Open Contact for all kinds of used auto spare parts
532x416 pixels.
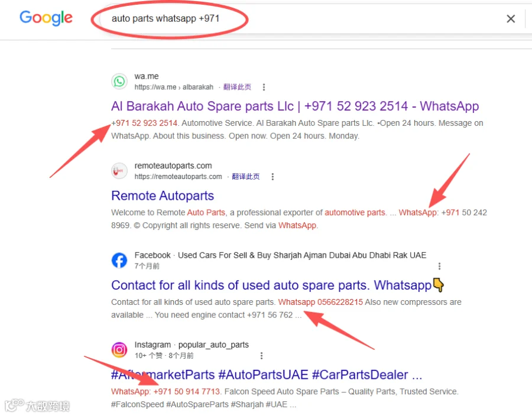point(278,285)
